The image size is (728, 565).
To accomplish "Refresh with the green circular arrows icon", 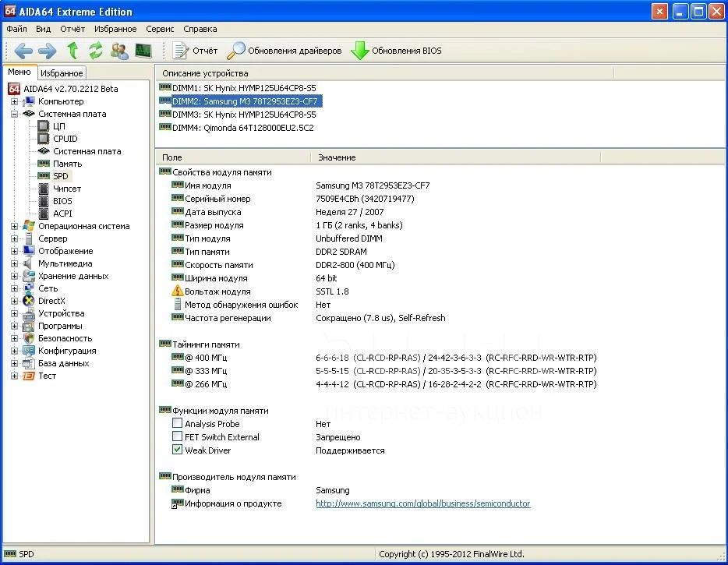I will pos(96,51).
